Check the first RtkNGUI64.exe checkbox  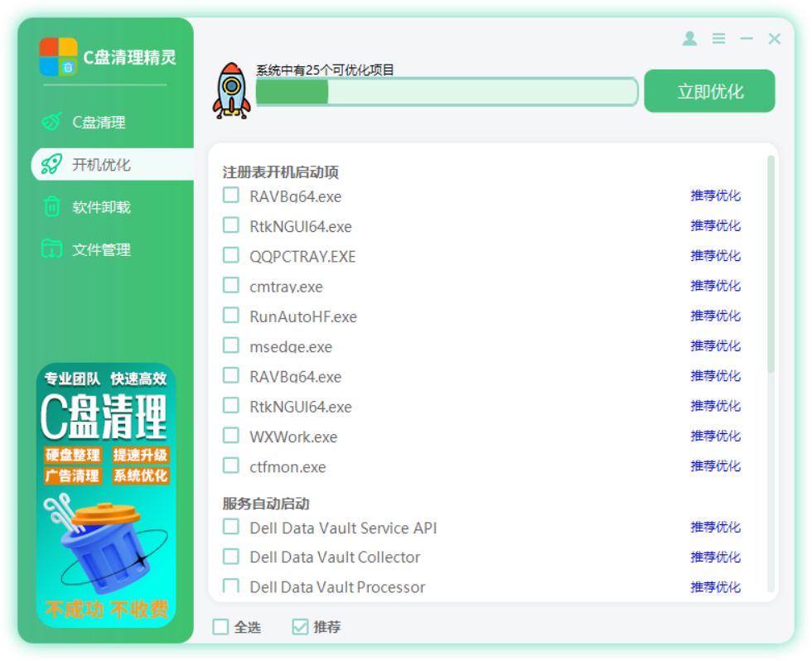click(231, 225)
